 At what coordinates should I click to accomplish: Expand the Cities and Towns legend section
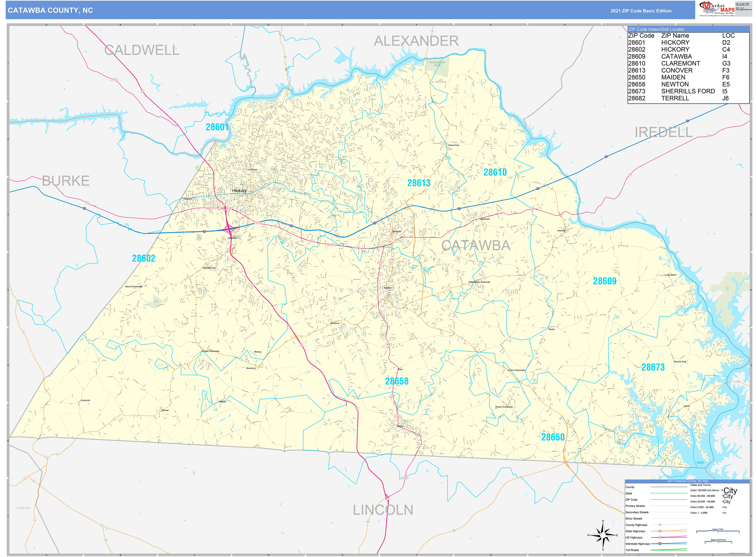[700, 485]
